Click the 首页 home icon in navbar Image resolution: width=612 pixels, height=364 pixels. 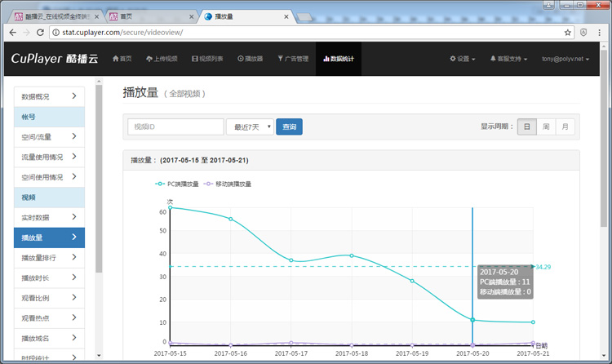tap(122, 59)
